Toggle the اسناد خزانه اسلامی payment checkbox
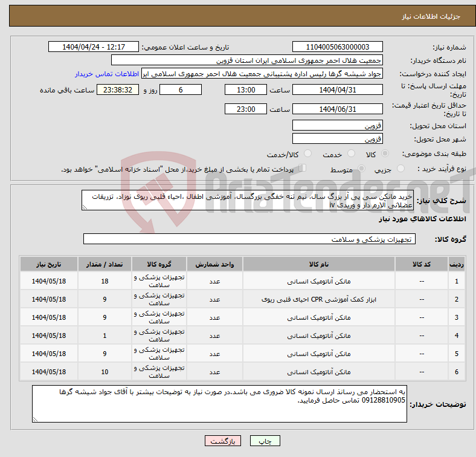This screenshot has width=476, height=457. (303, 168)
